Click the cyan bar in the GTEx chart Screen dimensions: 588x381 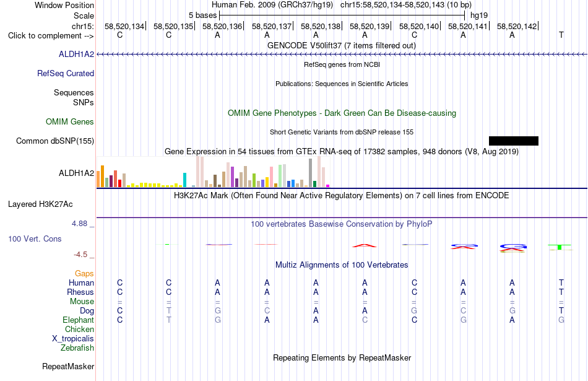184,180
